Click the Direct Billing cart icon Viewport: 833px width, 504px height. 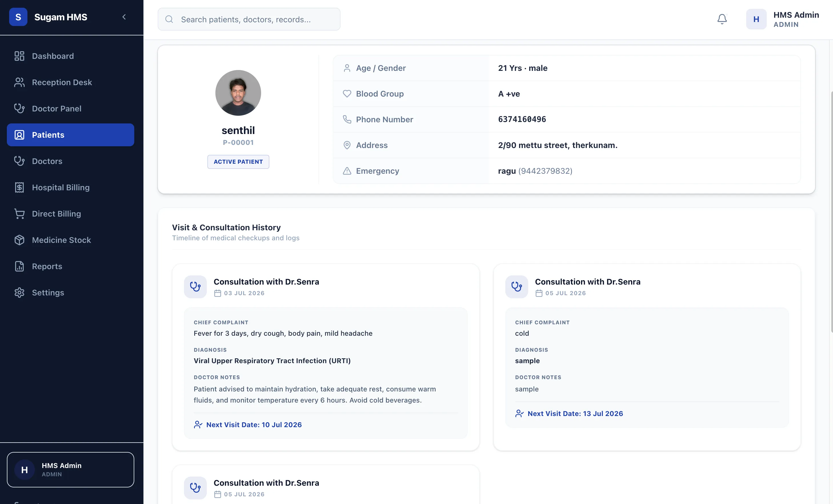pyautogui.click(x=19, y=214)
